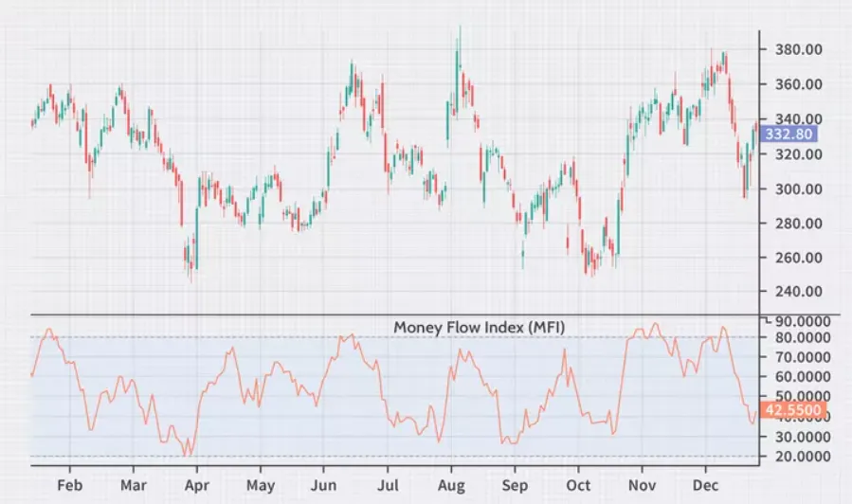This screenshot has width=852, height=504.
Task: Select the Oct label on time axis
Action: (578, 485)
